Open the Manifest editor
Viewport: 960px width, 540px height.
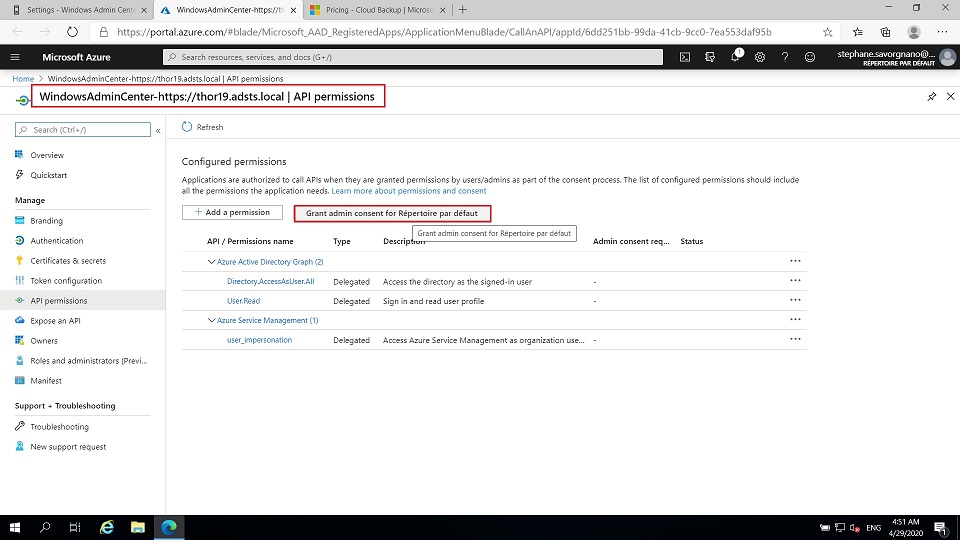[x=46, y=381]
